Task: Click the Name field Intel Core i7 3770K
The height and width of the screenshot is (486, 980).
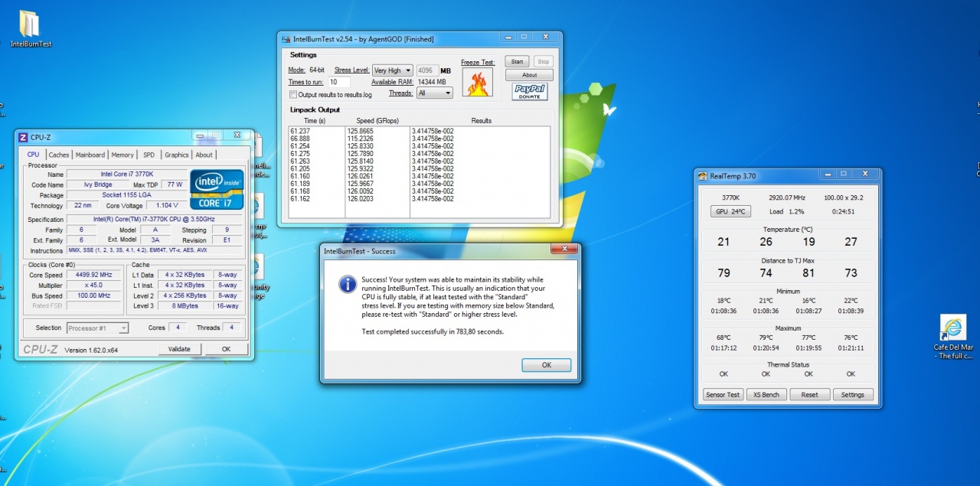Action: click(x=127, y=175)
